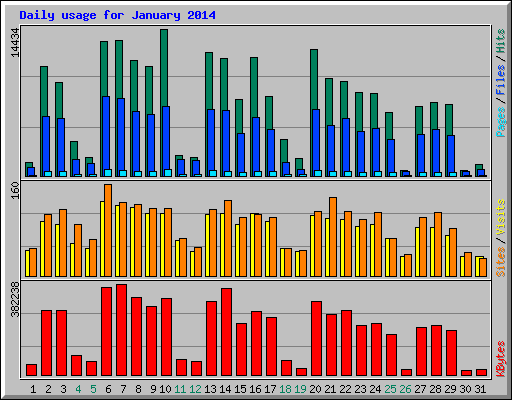Click the 'Sites' legend label
The height and width of the screenshot is (400, 512).
point(500,262)
